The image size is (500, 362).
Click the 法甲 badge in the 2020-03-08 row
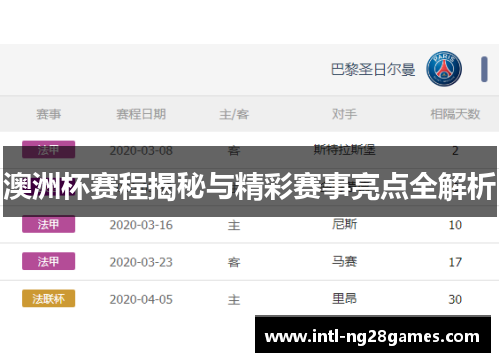49,150
